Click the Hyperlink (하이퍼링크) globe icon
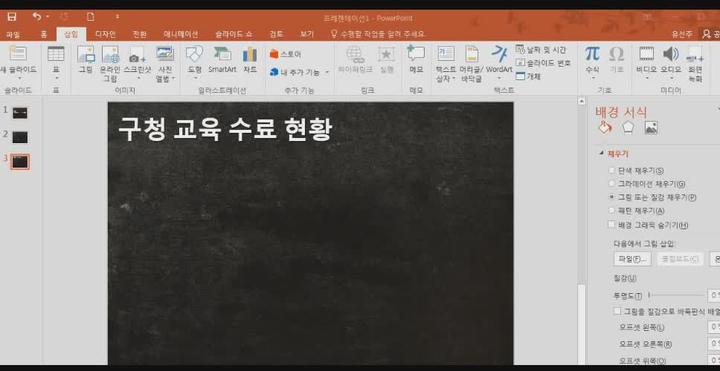720x371 pixels. tap(355, 54)
